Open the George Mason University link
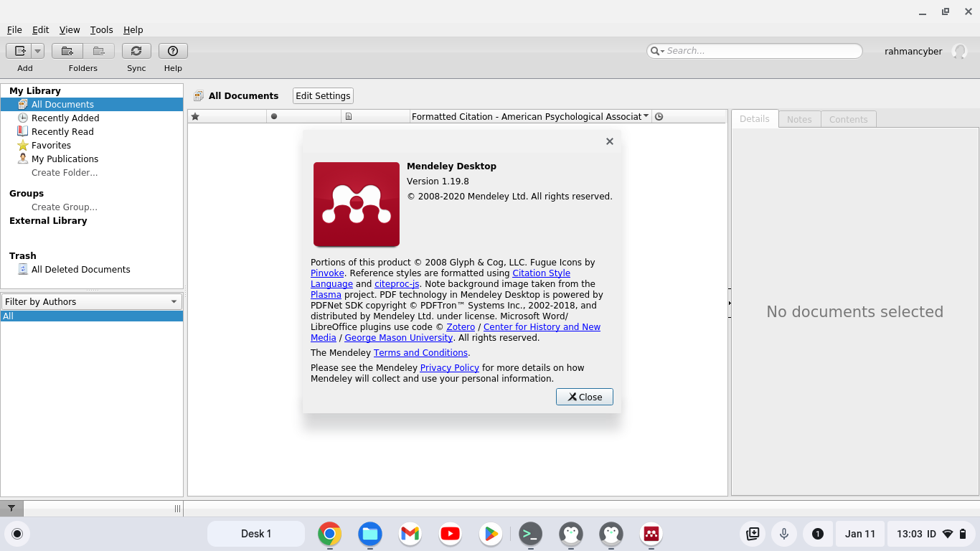The height and width of the screenshot is (551, 980). coord(398,338)
